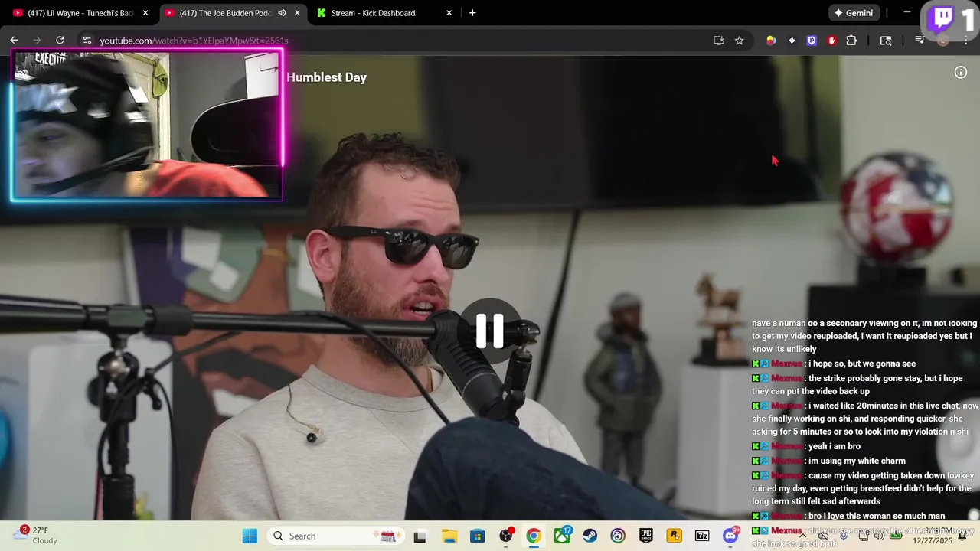Mute The Joe Budden Podcast tab audio
Image resolution: width=980 pixels, height=551 pixels.
coord(282,13)
